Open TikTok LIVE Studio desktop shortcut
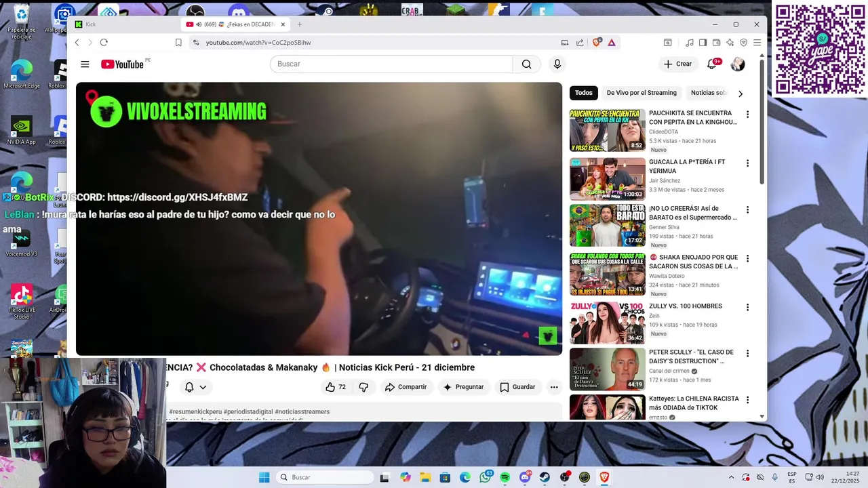This screenshot has width=868, height=488. click(22, 302)
